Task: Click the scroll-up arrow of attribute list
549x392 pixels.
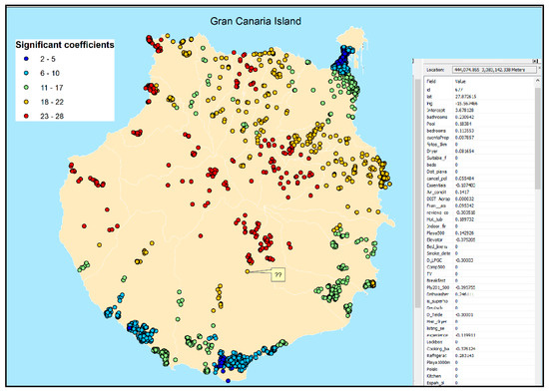Action: 538,81
